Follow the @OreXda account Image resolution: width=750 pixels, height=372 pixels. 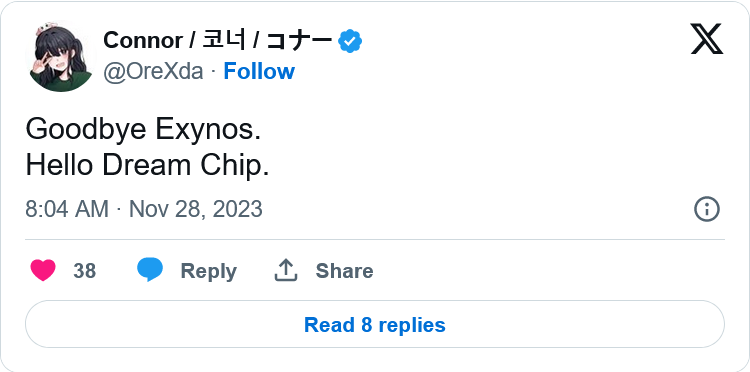click(x=259, y=71)
